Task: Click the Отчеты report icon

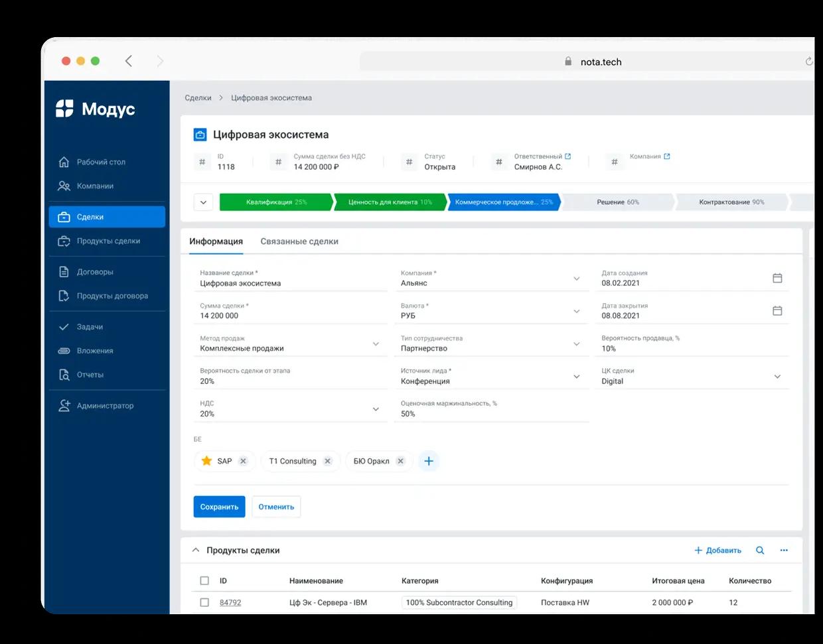Action: pos(64,375)
